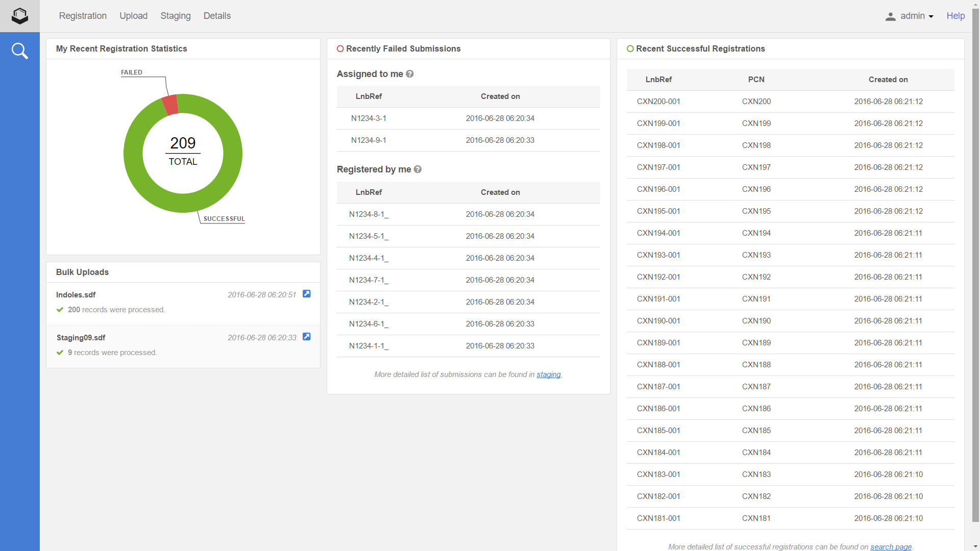This screenshot has height=551, width=980.
Task: Click the red circle icon beside Recently Failed Submissions
Action: tap(340, 48)
